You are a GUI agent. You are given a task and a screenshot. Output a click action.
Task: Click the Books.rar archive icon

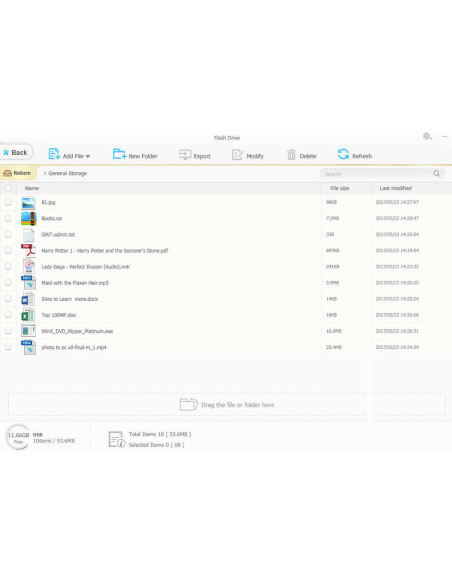(x=28, y=219)
